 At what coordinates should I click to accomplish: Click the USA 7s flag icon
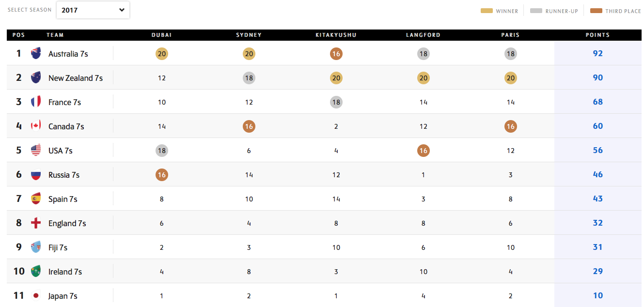[x=36, y=151]
